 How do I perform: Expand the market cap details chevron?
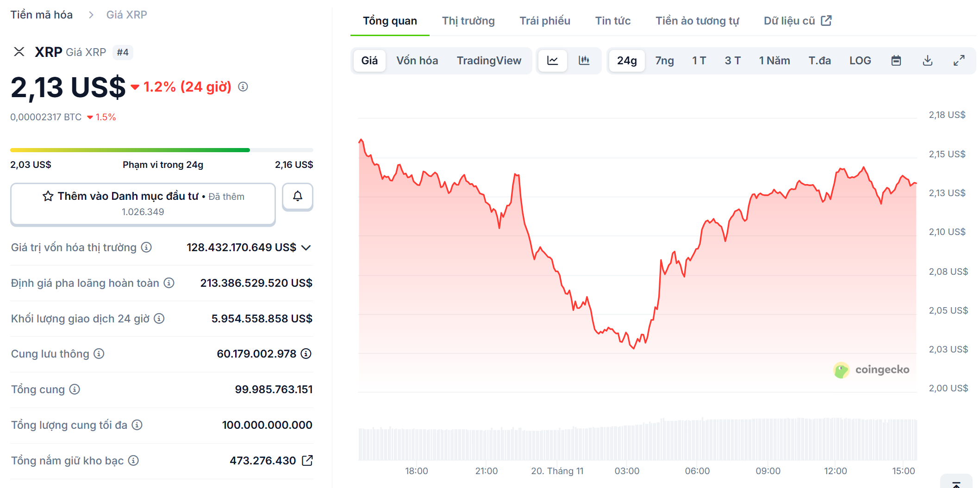[306, 247]
